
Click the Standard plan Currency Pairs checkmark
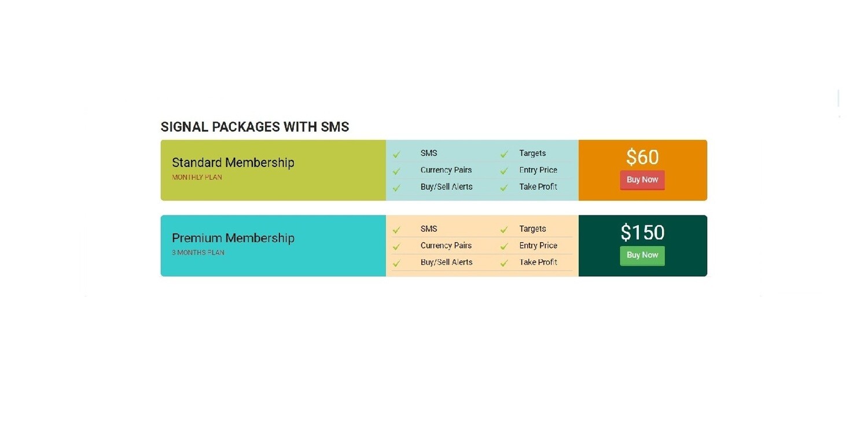click(396, 171)
